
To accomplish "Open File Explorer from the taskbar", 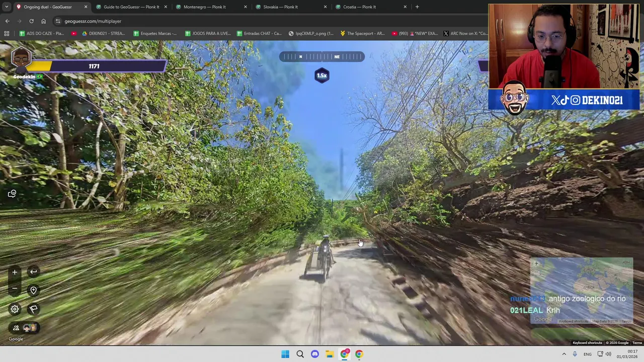I will point(330,354).
